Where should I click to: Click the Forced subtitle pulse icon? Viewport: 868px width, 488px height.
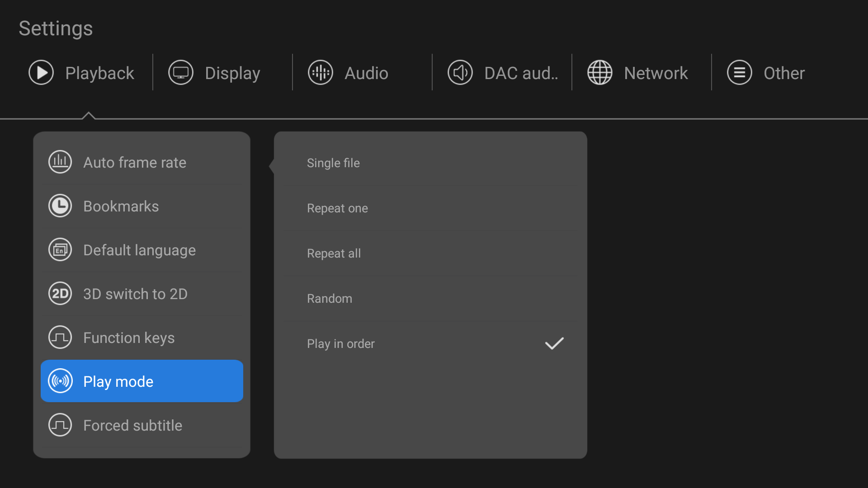(x=60, y=425)
